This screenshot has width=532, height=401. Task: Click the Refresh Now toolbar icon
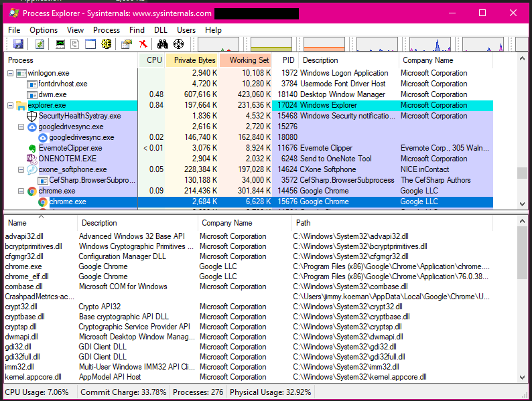pos(40,44)
